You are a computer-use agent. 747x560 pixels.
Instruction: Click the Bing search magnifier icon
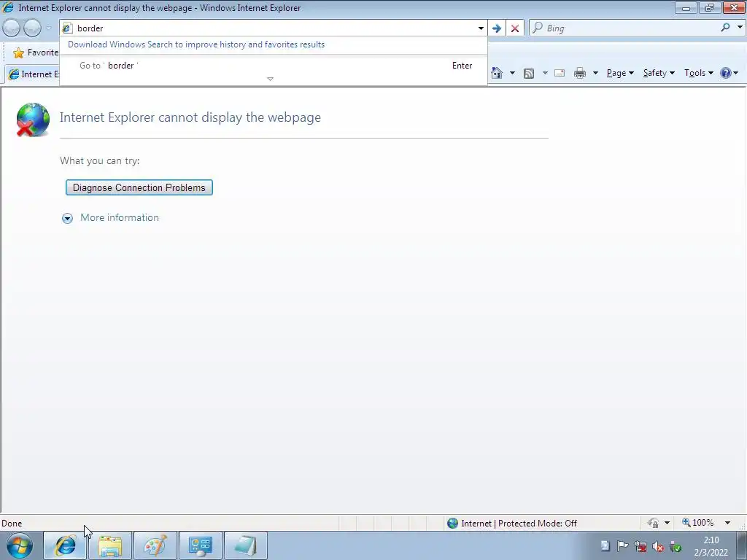725,28
